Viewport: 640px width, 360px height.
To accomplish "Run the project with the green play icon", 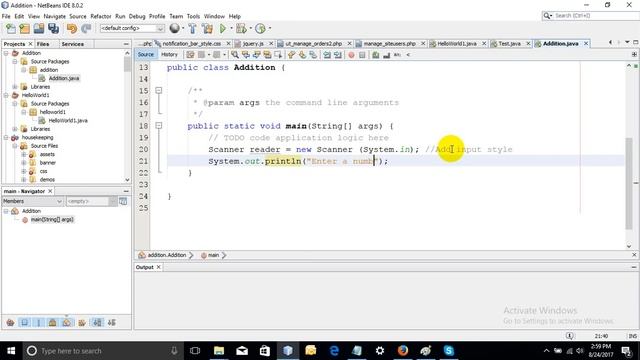I will (223, 29).
